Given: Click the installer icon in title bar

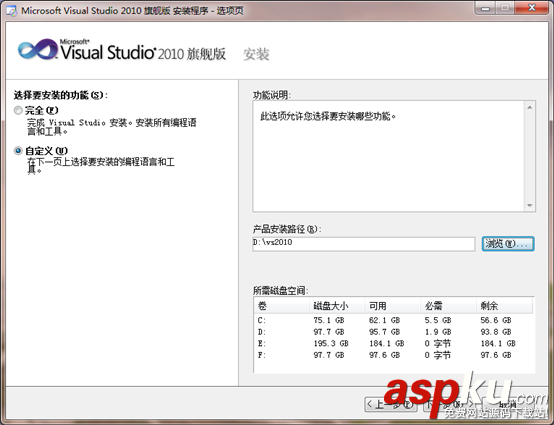Looking at the screenshot, I should click(x=11, y=11).
